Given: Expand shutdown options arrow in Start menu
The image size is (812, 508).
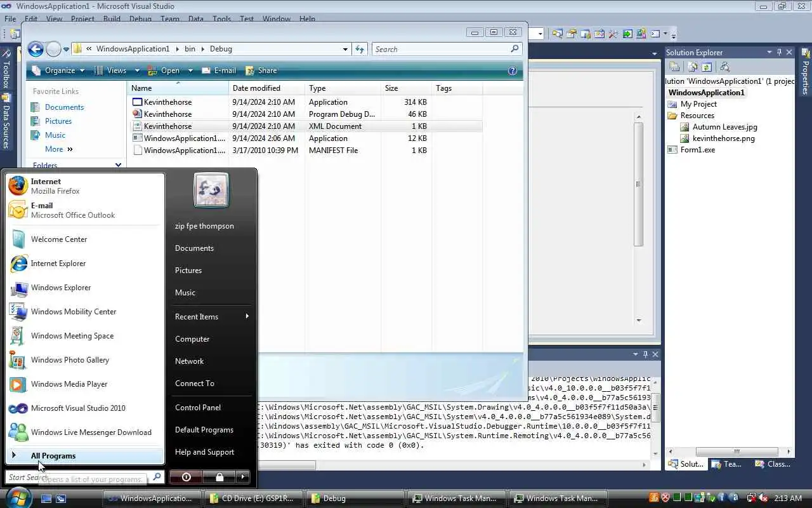Looking at the screenshot, I should (242, 477).
